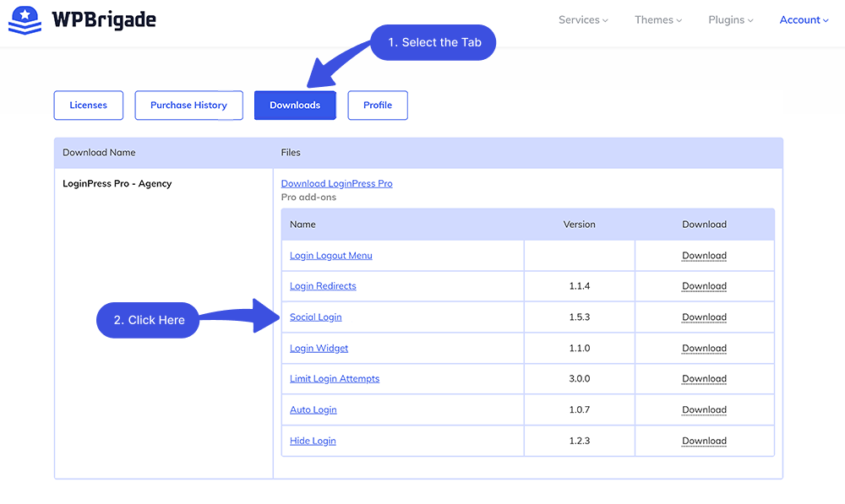Screen dimensions: 845x504
Task: Open the Purchase History tab
Action: point(188,105)
